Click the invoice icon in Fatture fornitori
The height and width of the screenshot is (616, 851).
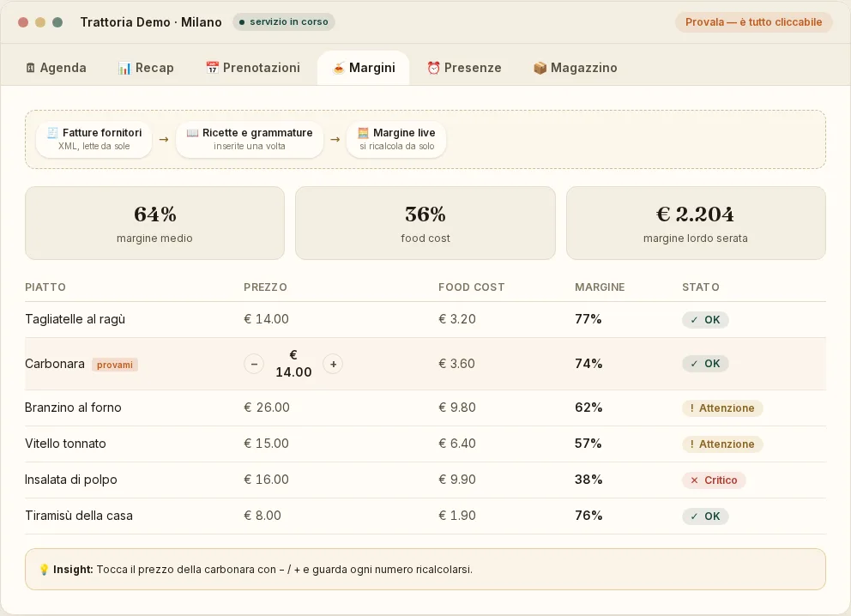click(x=52, y=133)
